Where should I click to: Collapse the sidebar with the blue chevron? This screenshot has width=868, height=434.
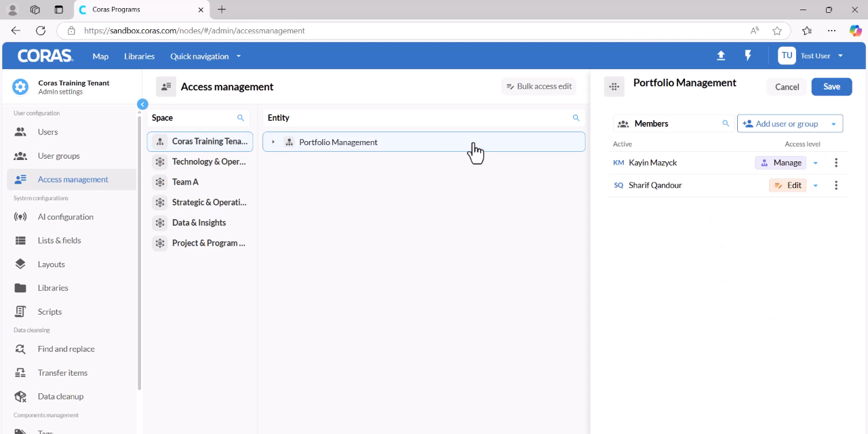[x=142, y=104]
